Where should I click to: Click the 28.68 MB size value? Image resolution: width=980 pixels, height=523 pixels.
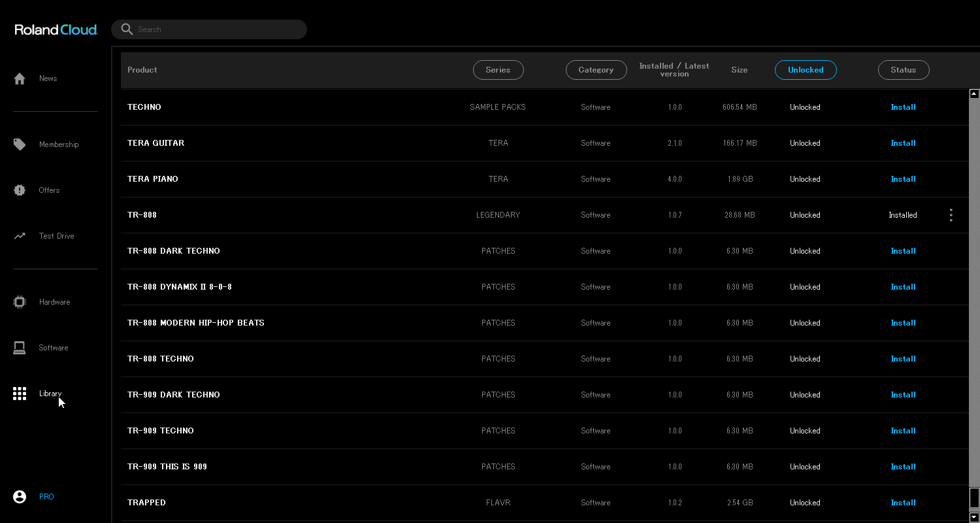[740, 215]
